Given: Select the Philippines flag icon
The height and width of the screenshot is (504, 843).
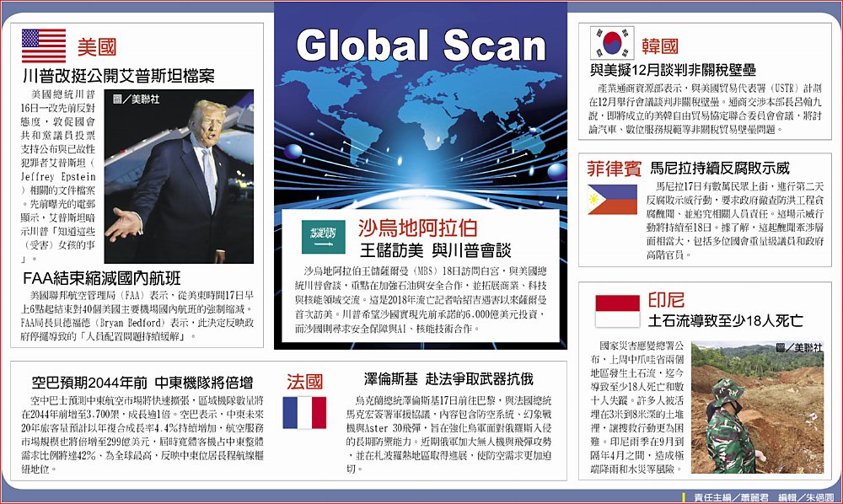Looking at the screenshot, I should tap(612, 198).
